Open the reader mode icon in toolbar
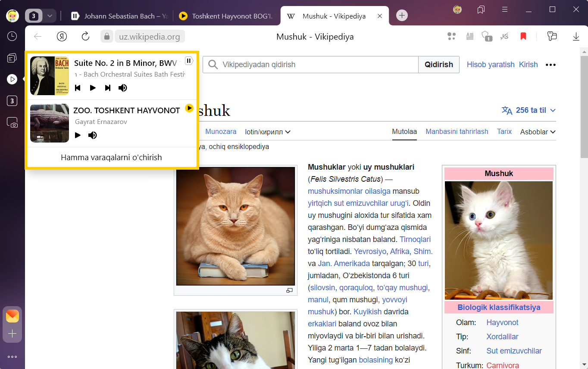This screenshot has width=588, height=369. pos(470,37)
